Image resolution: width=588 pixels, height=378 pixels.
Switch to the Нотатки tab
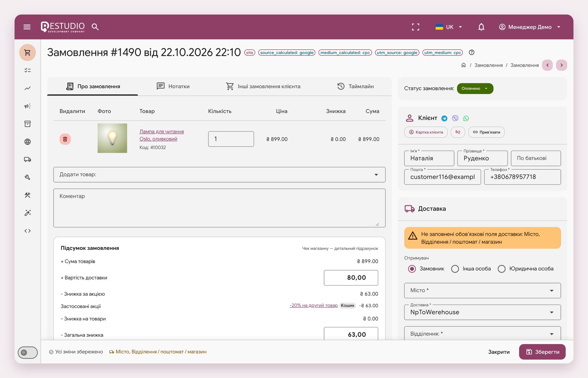[173, 87]
